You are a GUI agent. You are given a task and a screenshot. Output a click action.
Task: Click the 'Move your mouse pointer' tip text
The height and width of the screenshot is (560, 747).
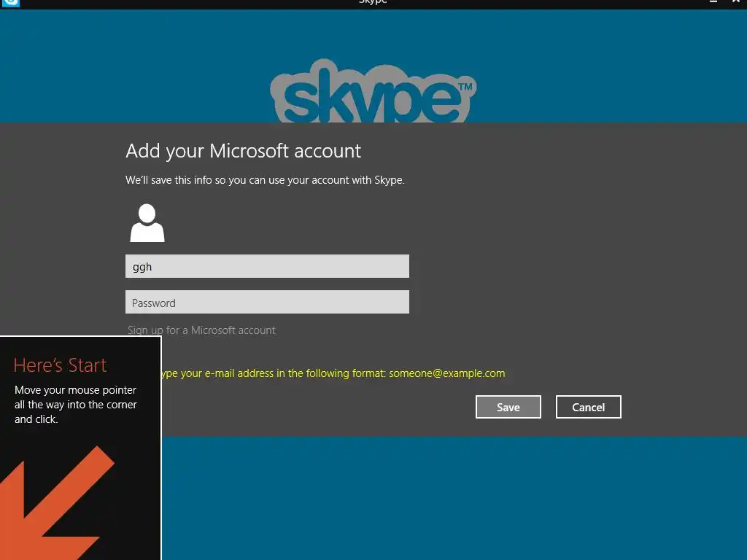(76, 404)
